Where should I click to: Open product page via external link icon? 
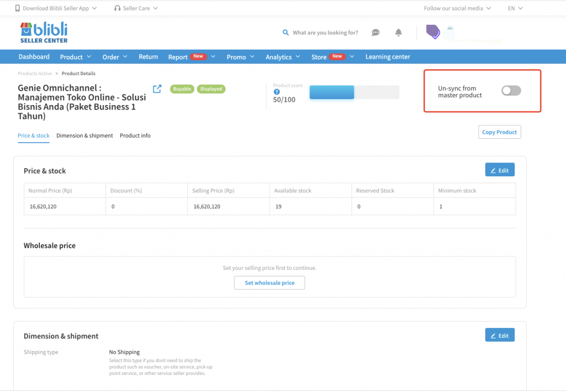157,89
